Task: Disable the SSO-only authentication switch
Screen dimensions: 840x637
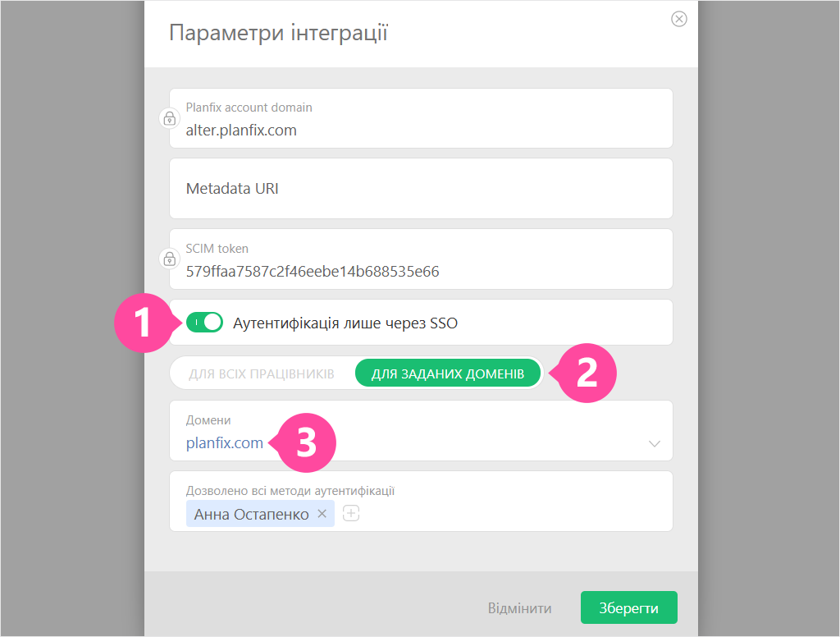Action: [x=204, y=323]
